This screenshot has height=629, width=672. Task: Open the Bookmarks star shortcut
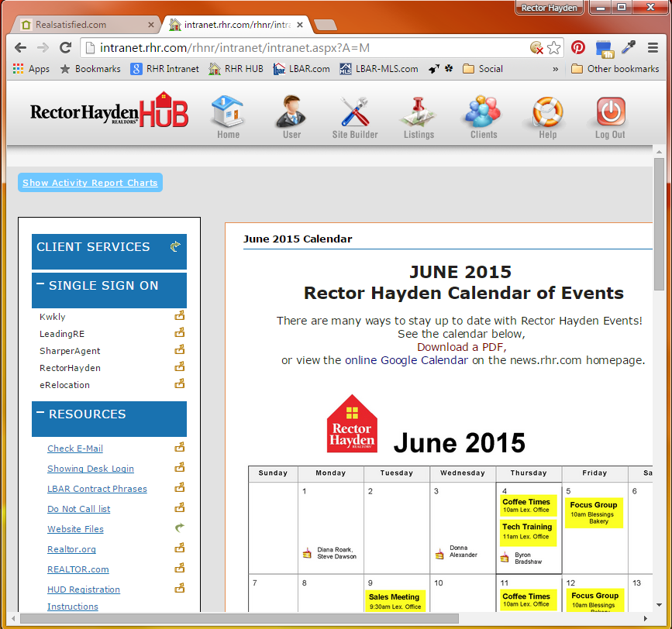click(91, 69)
